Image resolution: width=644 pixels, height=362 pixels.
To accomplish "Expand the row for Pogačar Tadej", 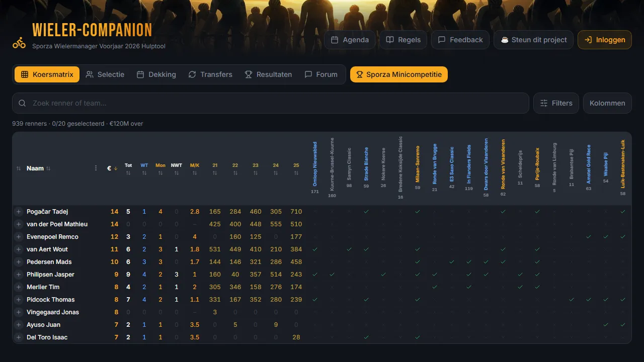I will pos(18,211).
